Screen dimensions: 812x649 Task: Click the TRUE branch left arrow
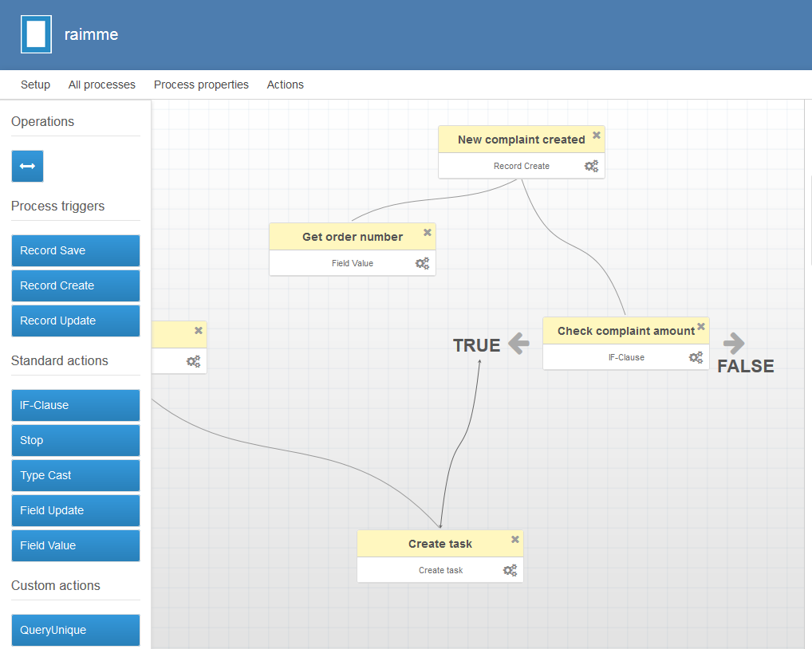click(518, 344)
